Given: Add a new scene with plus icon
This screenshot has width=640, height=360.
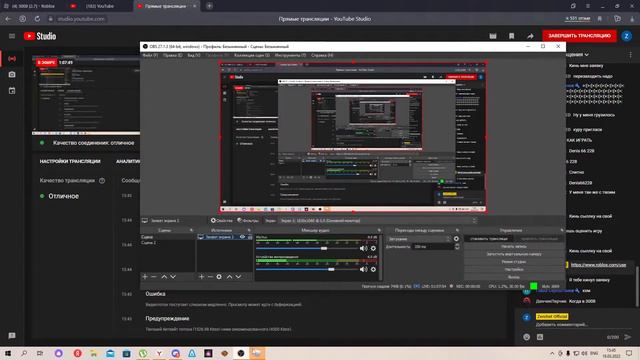Looking at the screenshot, I should (x=145, y=277).
